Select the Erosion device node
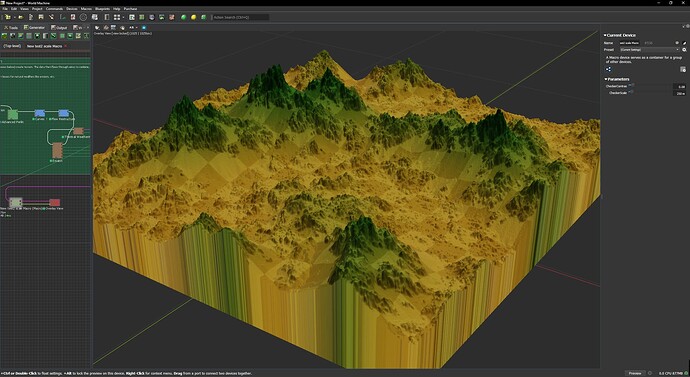 pos(57,150)
